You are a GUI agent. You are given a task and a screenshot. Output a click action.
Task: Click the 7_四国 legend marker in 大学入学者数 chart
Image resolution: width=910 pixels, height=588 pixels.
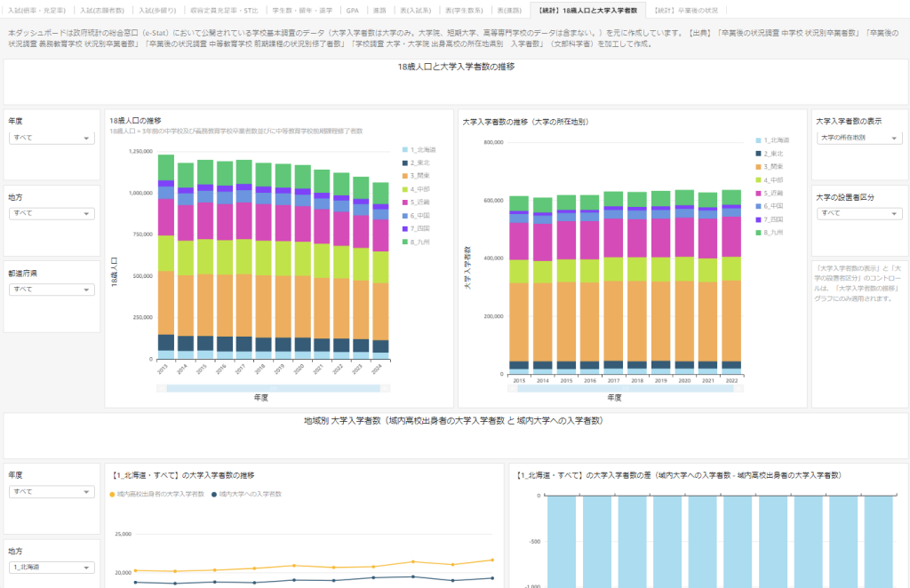[x=758, y=219]
